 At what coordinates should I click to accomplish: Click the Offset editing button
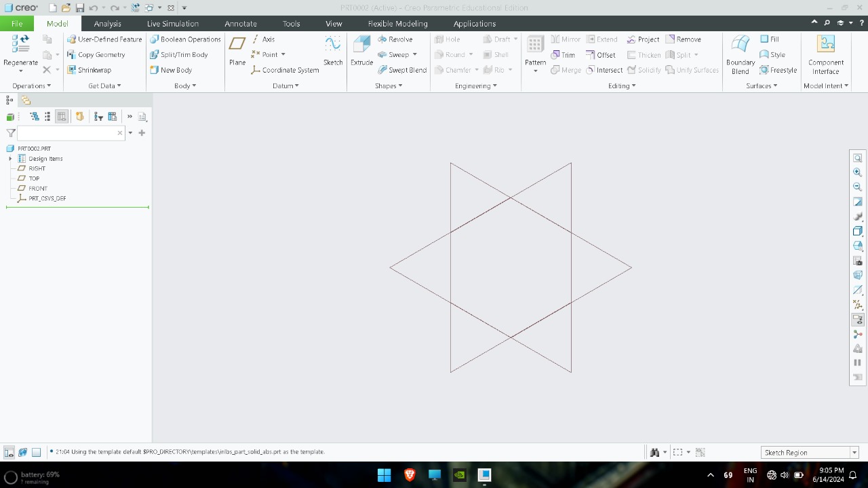tap(601, 54)
